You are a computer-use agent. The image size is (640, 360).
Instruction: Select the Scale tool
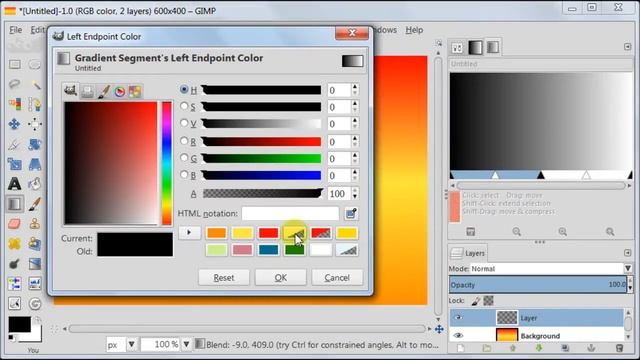(x=15, y=164)
